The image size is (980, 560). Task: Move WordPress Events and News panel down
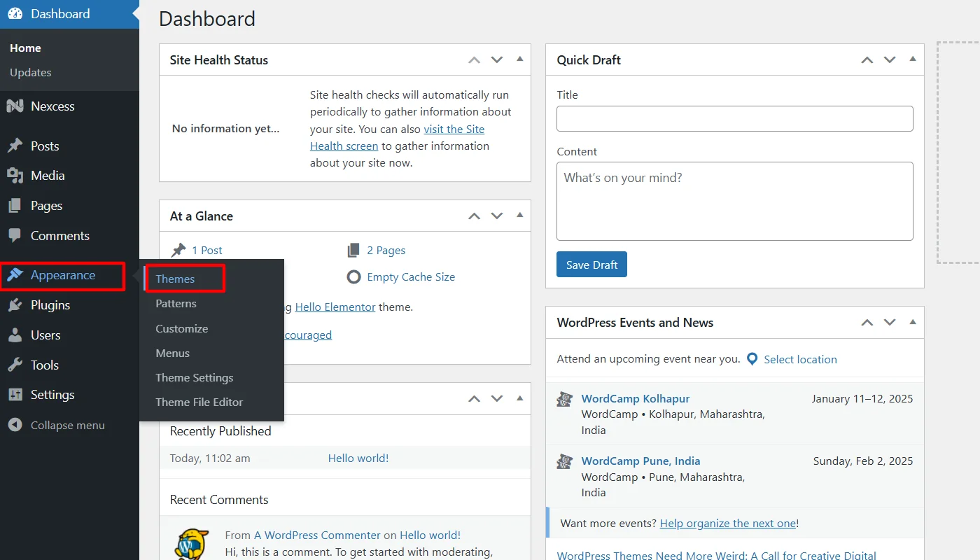click(890, 323)
